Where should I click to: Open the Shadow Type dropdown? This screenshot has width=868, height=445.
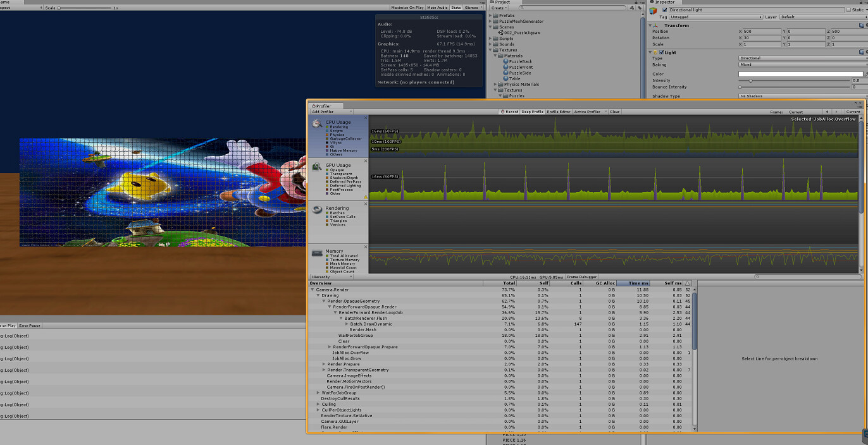[803, 96]
